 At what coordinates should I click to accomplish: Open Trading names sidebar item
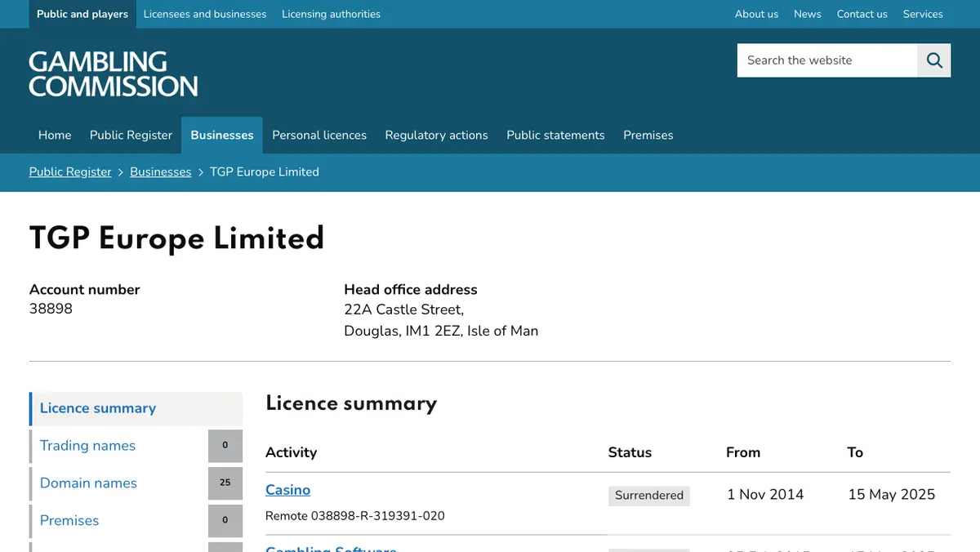[x=87, y=446]
